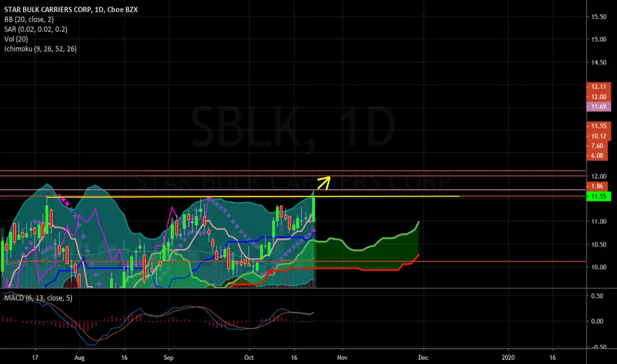Click the red 7.60 value label
Viewport: 617px width, 364px height.
[x=597, y=146]
